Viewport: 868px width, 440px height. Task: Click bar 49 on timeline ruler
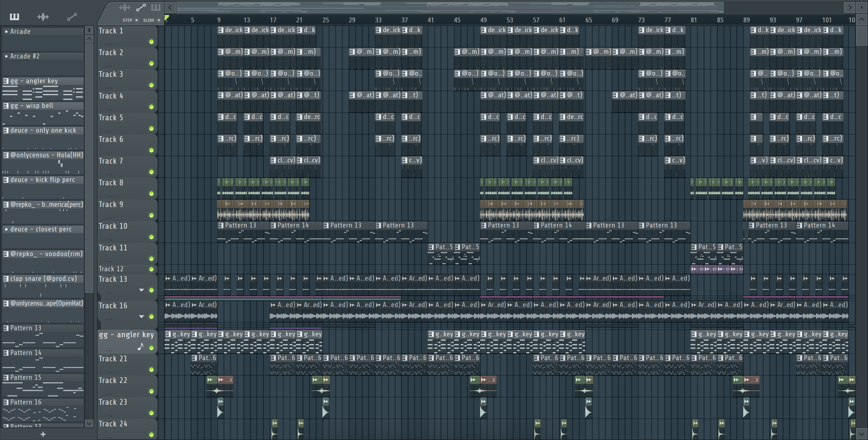point(483,20)
